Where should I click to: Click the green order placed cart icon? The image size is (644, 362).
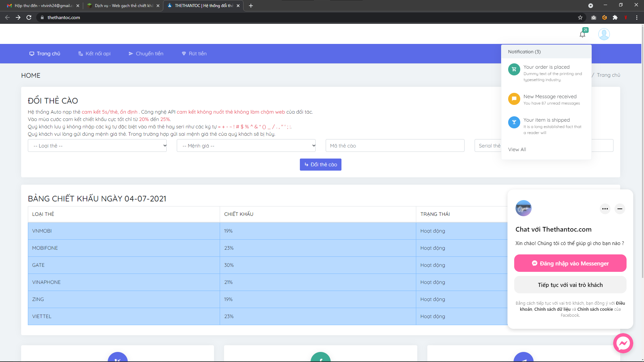[x=514, y=69]
